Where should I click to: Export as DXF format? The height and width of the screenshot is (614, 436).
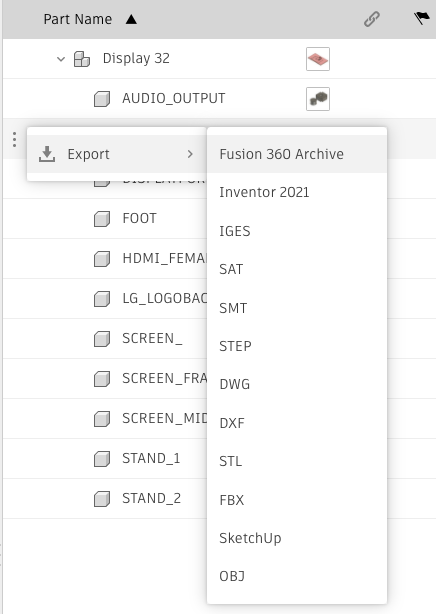(x=297, y=423)
